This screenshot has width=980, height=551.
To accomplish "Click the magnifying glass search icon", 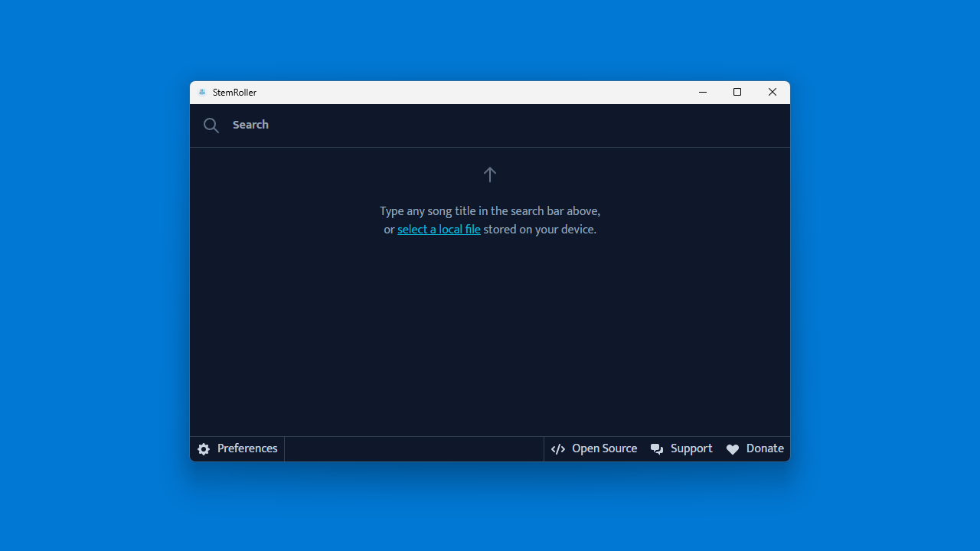I will [211, 126].
